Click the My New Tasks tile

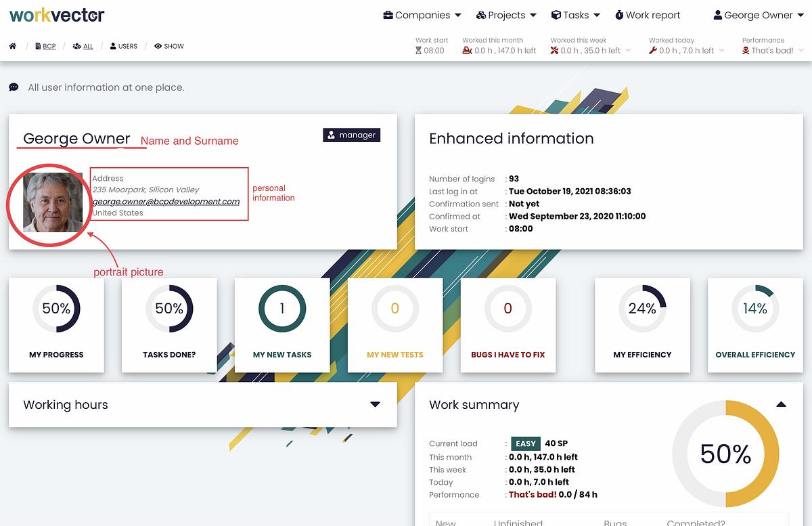pyautogui.click(x=282, y=325)
